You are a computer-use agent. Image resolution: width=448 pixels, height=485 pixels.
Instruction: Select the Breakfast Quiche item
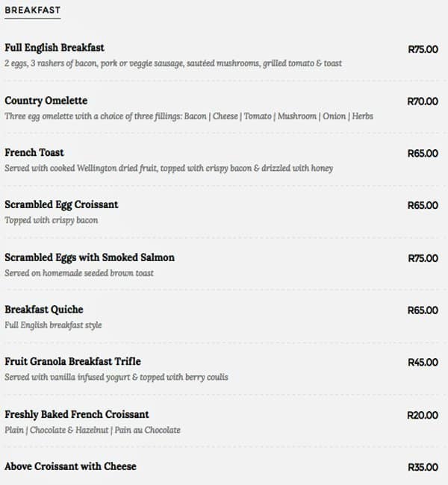point(44,310)
